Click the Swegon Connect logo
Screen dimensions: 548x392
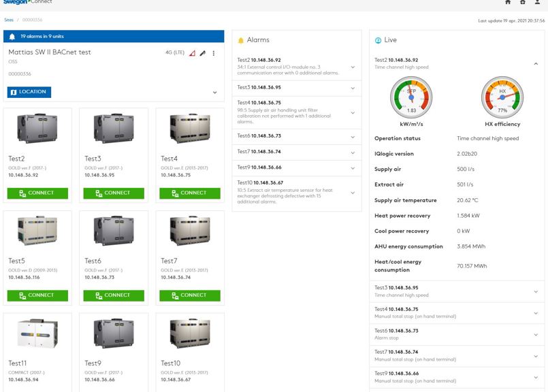(x=28, y=2)
